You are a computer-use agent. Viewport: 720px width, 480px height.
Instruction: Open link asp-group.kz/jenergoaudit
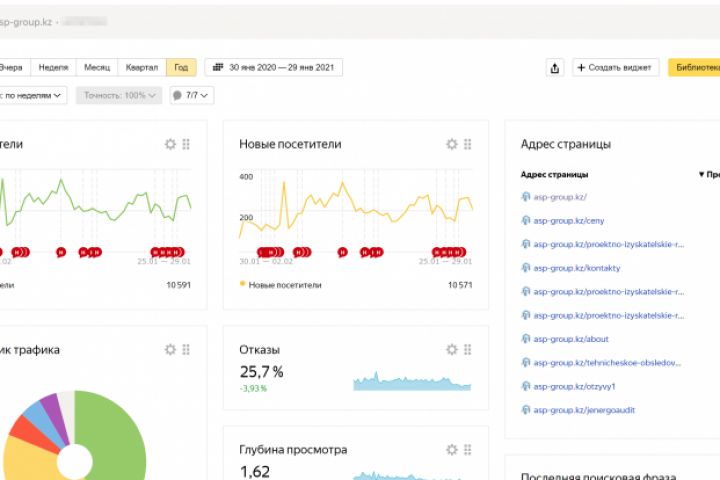(584, 410)
